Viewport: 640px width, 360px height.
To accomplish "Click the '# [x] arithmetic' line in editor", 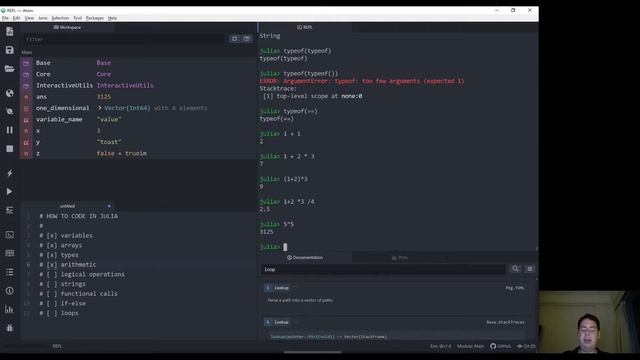I will (x=68, y=264).
